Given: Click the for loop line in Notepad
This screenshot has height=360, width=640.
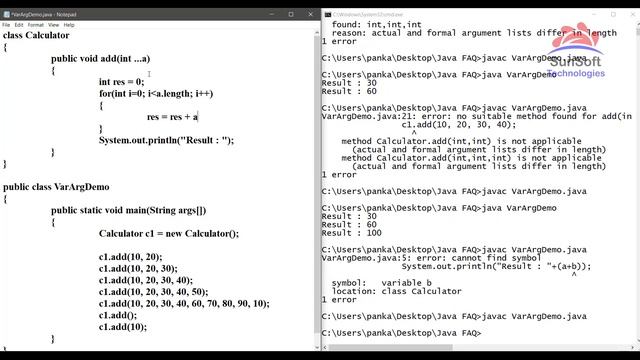Looking at the screenshot, I should tap(156, 93).
